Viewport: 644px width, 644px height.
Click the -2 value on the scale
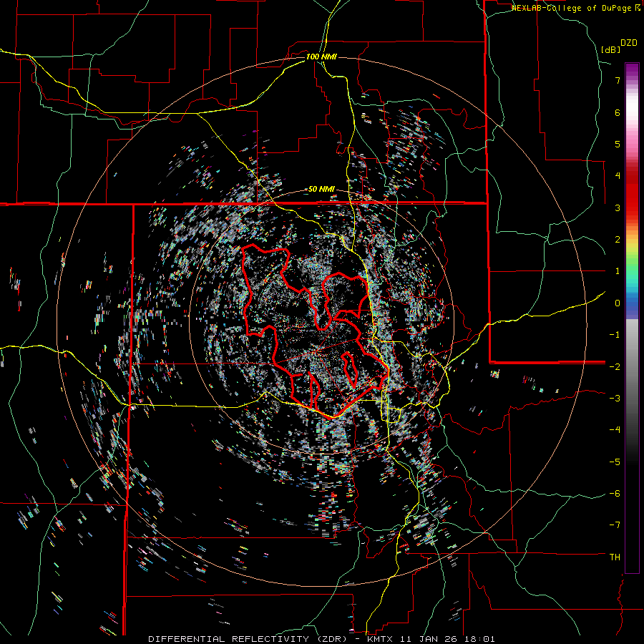pyautogui.click(x=615, y=366)
